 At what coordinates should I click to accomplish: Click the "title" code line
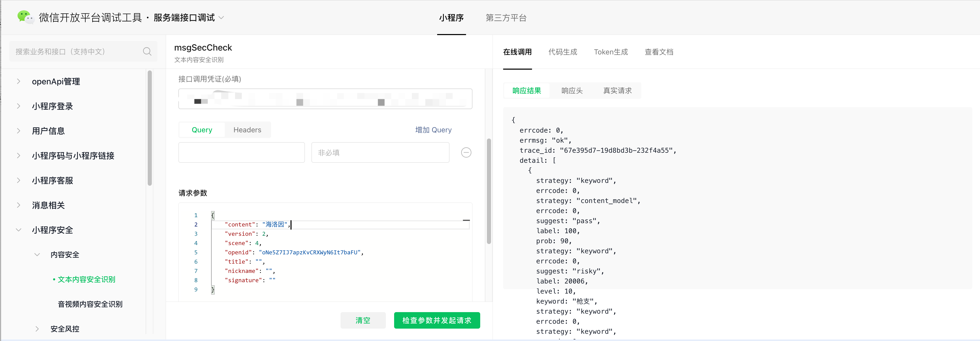point(245,262)
